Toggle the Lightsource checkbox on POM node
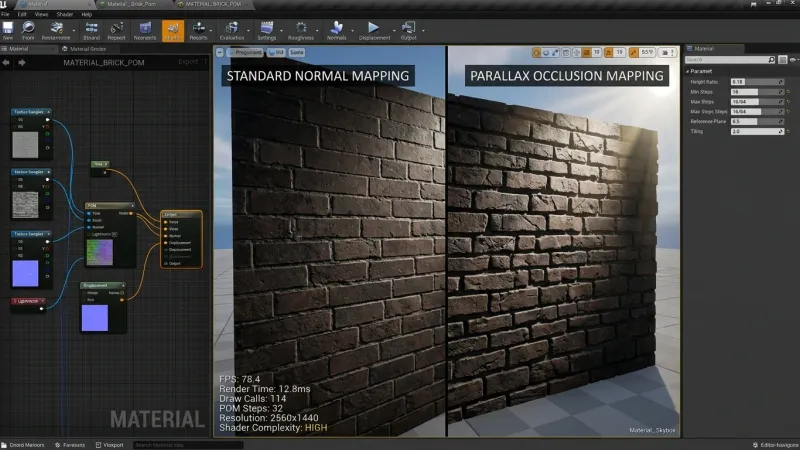Screen dimensions: 800x450 tap(114, 234)
